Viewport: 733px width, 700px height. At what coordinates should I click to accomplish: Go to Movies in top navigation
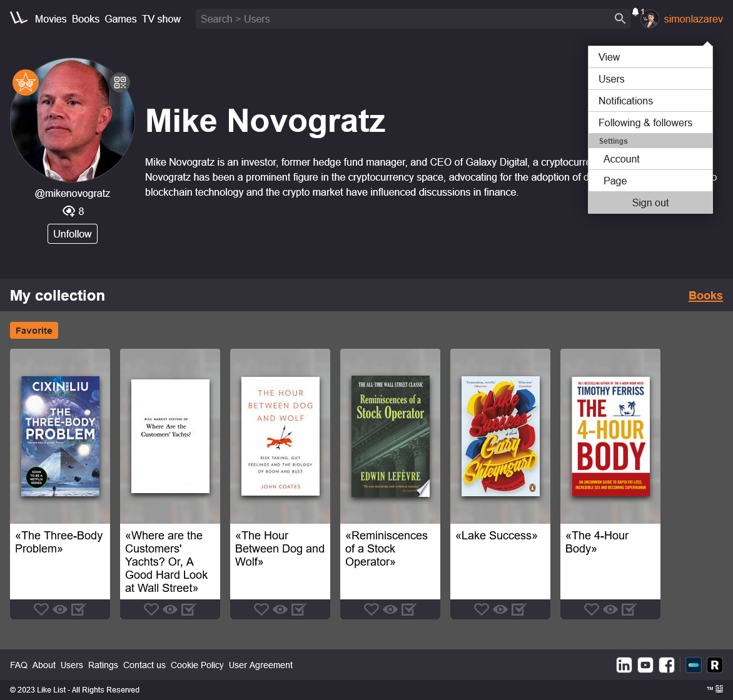tap(51, 19)
